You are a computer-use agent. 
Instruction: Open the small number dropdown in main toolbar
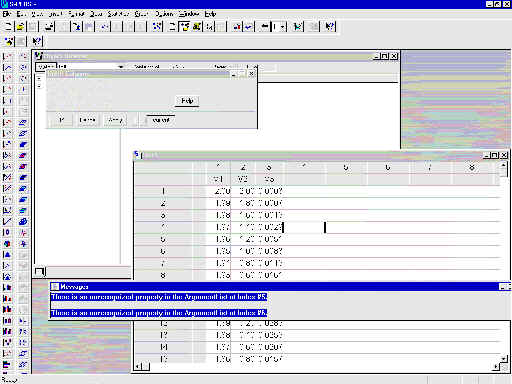coord(283,27)
